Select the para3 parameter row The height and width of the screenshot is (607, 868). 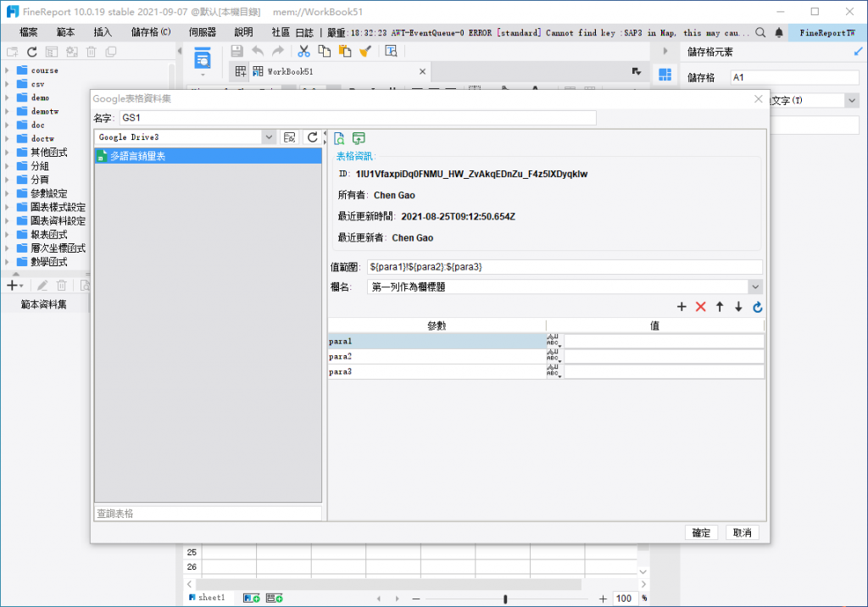[437, 371]
